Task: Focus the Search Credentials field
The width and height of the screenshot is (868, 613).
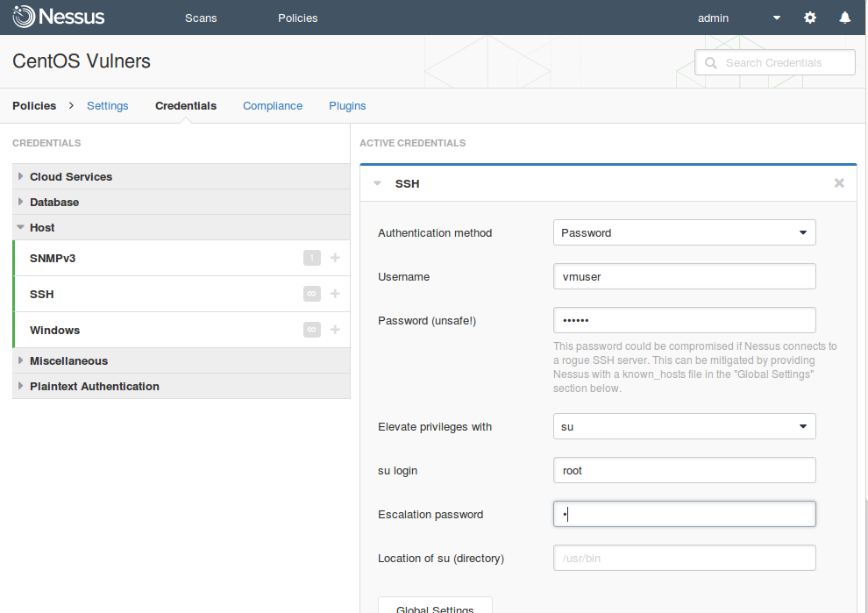Action: 775,62
